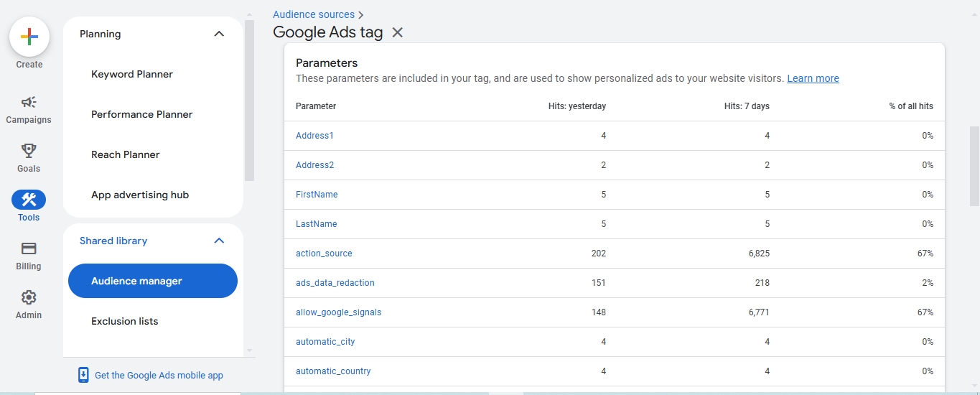Click the Parameter column header
The height and width of the screenshot is (395, 980).
point(316,106)
